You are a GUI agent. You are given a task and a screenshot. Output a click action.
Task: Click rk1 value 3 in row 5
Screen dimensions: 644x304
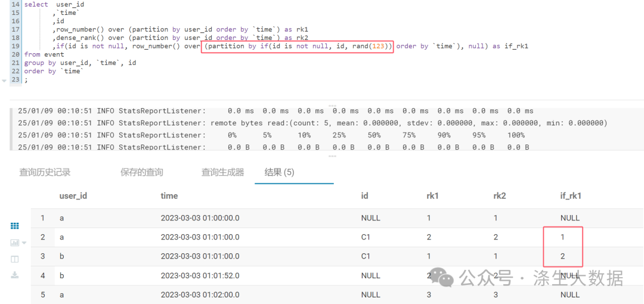click(429, 294)
